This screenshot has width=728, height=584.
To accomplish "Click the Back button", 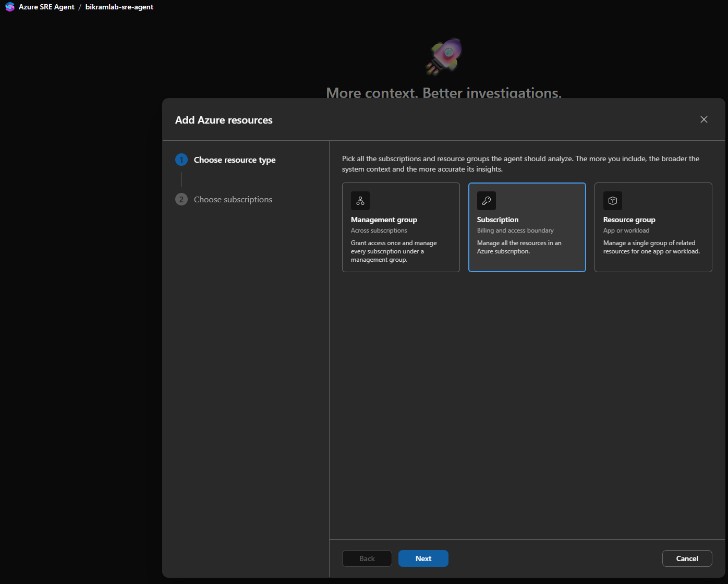I will (367, 558).
